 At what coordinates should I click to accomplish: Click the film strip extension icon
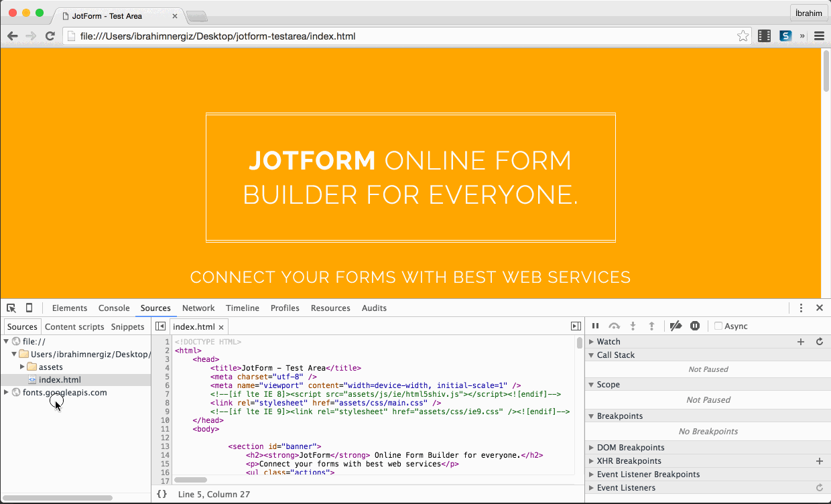[765, 36]
